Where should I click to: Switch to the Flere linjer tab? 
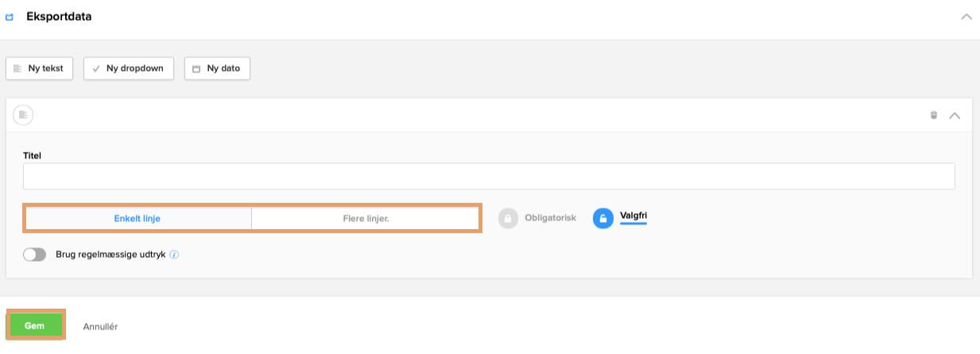click(366, 218)
